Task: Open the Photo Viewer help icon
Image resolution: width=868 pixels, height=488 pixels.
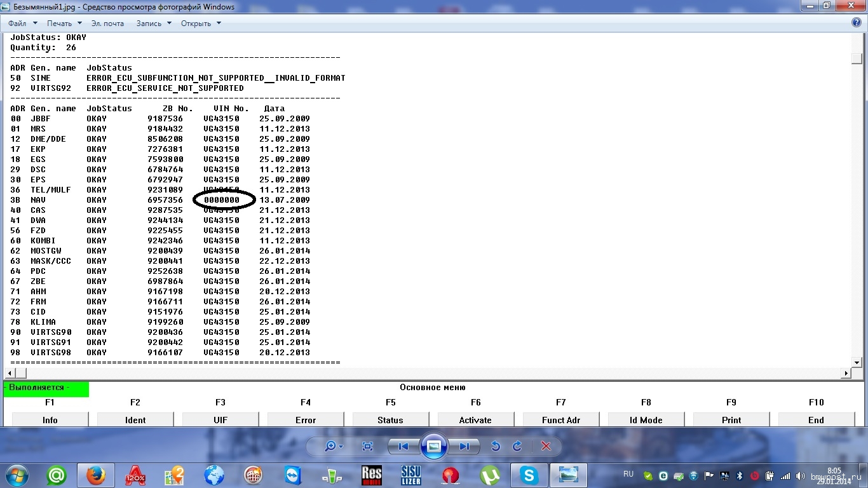Action: coord(856,23)
